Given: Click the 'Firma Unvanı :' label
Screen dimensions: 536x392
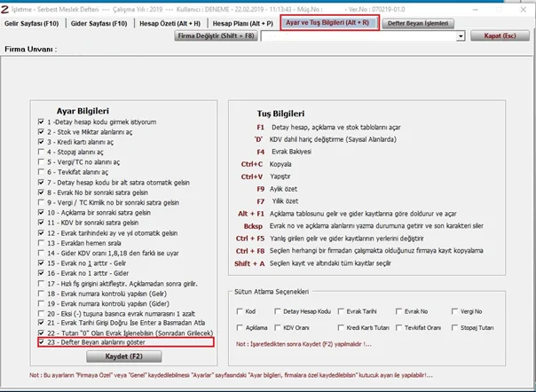Looking at the screenshot, I should tap(31, 49).
